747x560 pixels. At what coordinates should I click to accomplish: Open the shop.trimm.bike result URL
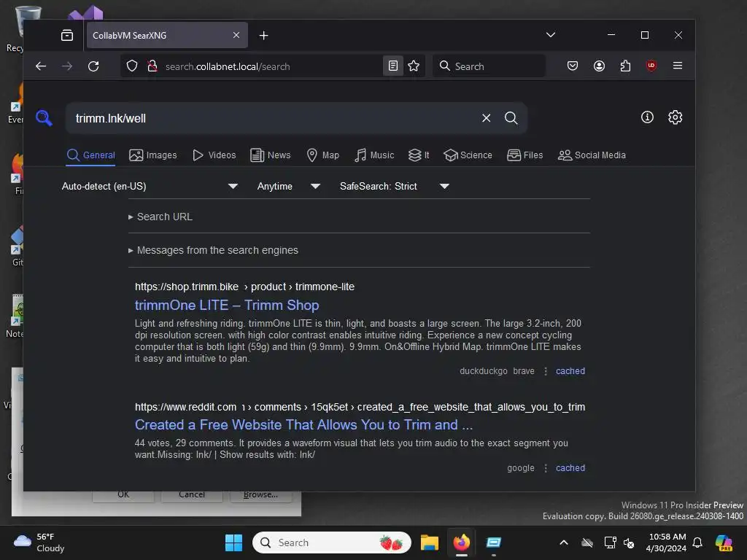[x=244, y=287]
